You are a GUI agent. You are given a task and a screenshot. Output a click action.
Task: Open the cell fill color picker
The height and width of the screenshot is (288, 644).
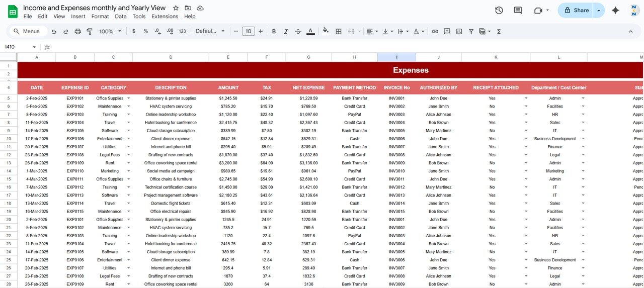(326, 31)
